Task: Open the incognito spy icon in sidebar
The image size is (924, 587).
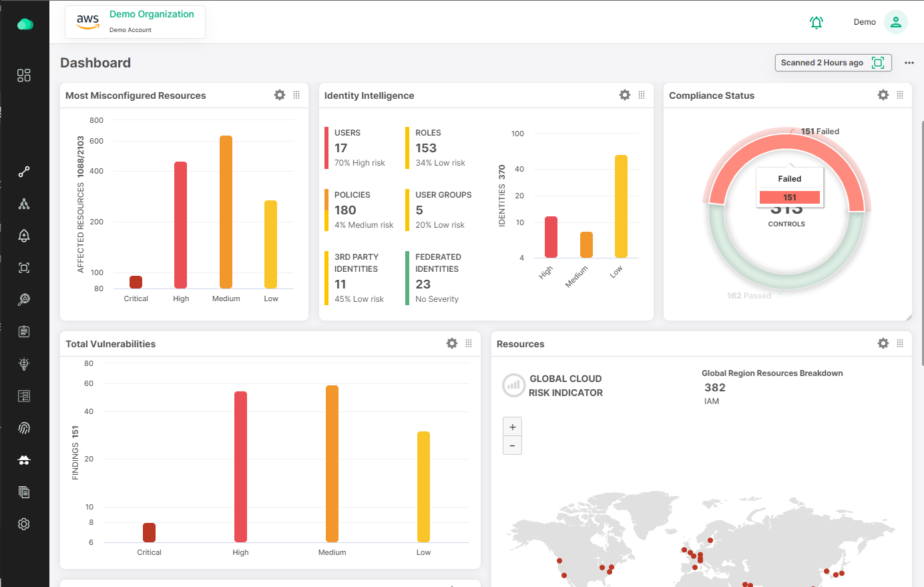Action: (24, 460)
